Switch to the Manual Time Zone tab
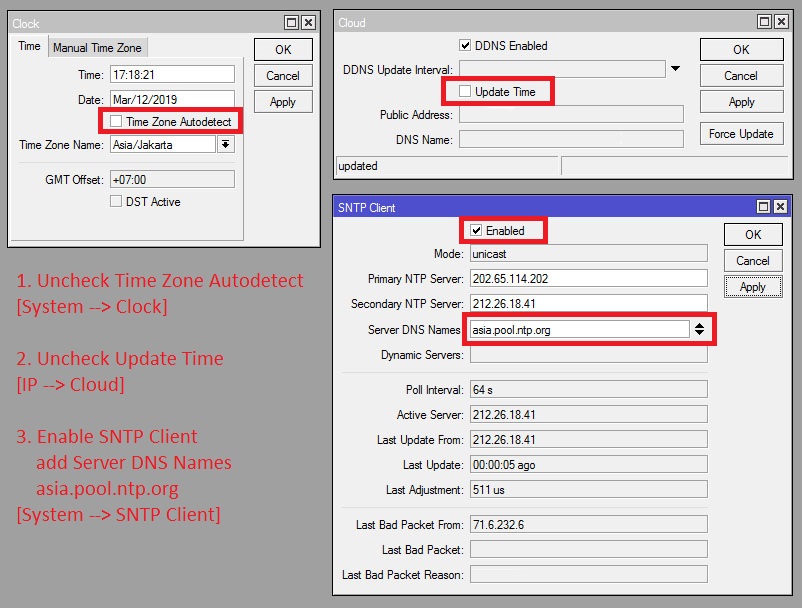802x608 pixels. [98, 47]
